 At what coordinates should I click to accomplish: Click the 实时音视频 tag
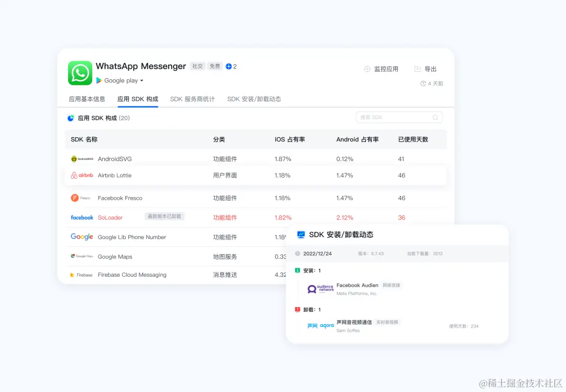(x=387, y=322)
